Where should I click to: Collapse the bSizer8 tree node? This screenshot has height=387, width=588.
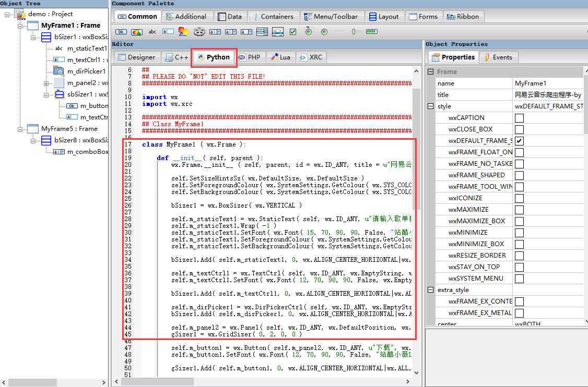(33, 140)
